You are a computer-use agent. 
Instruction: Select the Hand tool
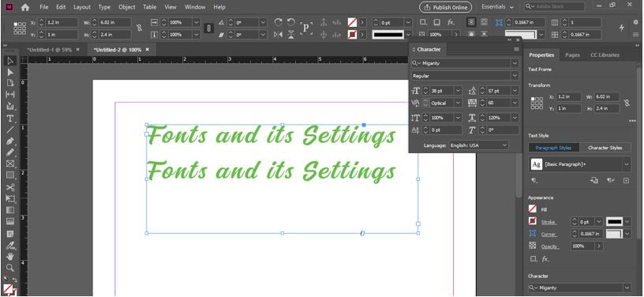[10, 257]
